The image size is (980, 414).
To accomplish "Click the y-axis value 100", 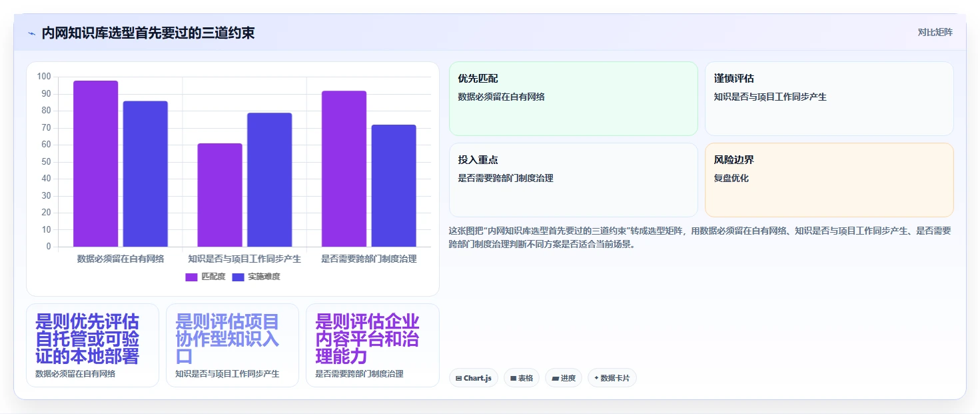I will (44, 77).
